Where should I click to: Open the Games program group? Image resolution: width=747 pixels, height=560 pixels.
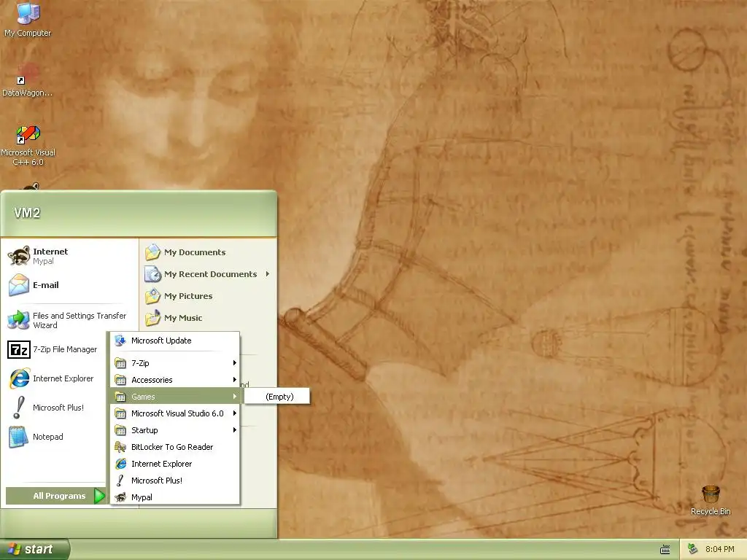175,396
